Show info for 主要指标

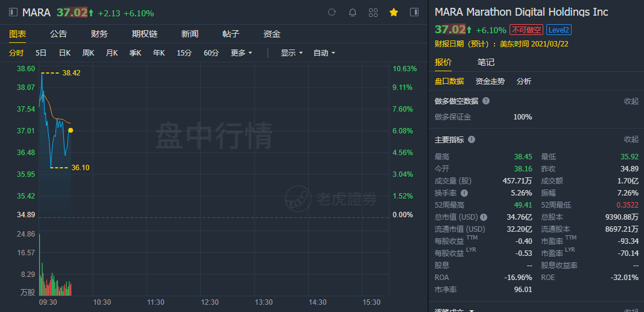(x=472, y=139)
